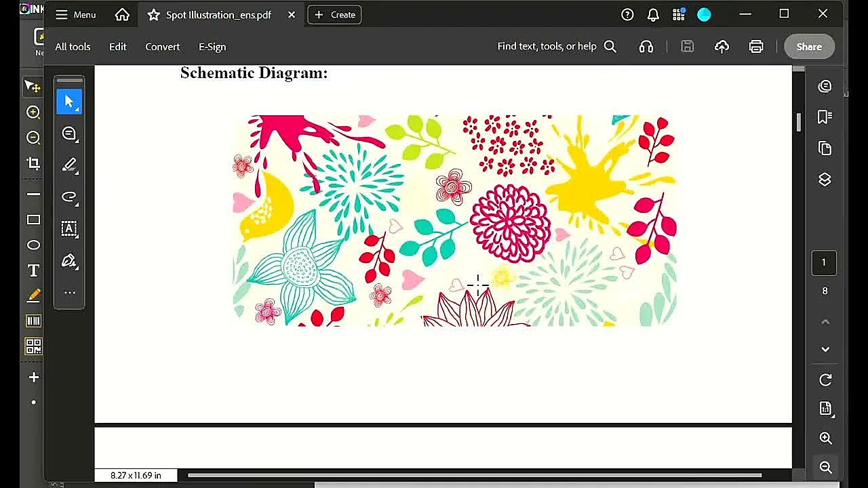Choose the E-Sign option
Image resolution: width=868 pixels, height=488 pixels.
click(212, 47)
